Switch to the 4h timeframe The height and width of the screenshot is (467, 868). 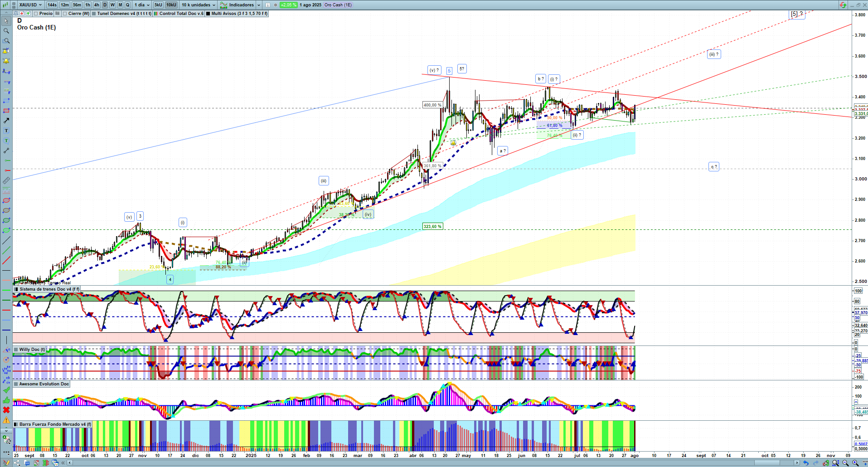click(97, 5)
